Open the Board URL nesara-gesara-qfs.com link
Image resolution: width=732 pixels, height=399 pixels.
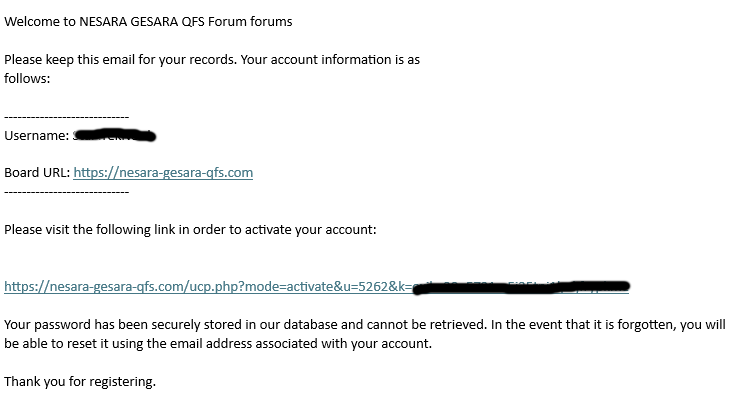pos(163,173)
